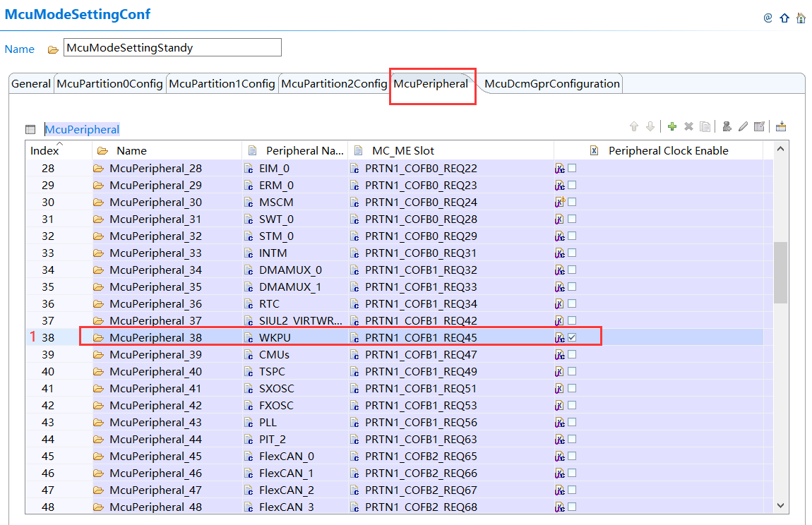Select the PRTN1_COFB2_REQ67 slot cell
This screenshot has height=525, width=812.
tap(421, 490)
